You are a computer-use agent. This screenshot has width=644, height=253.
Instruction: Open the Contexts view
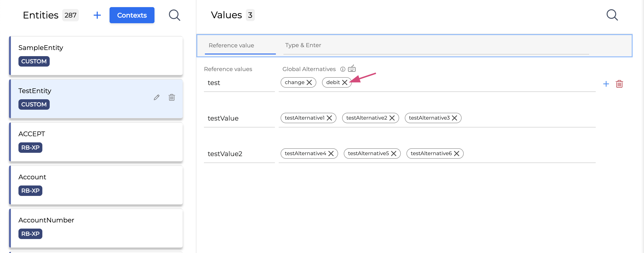[x=132, y=15]
